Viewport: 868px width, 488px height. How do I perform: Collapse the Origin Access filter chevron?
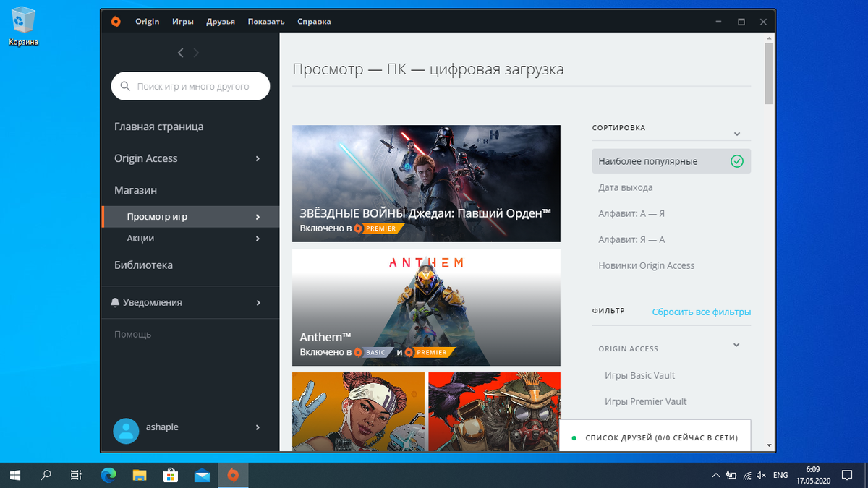click(736, 345)
